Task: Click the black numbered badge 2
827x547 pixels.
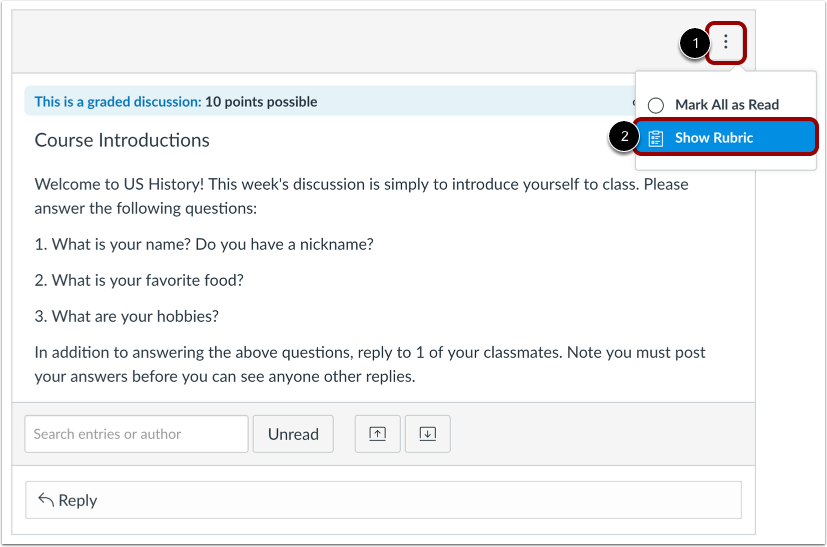Action: [624, 137]
